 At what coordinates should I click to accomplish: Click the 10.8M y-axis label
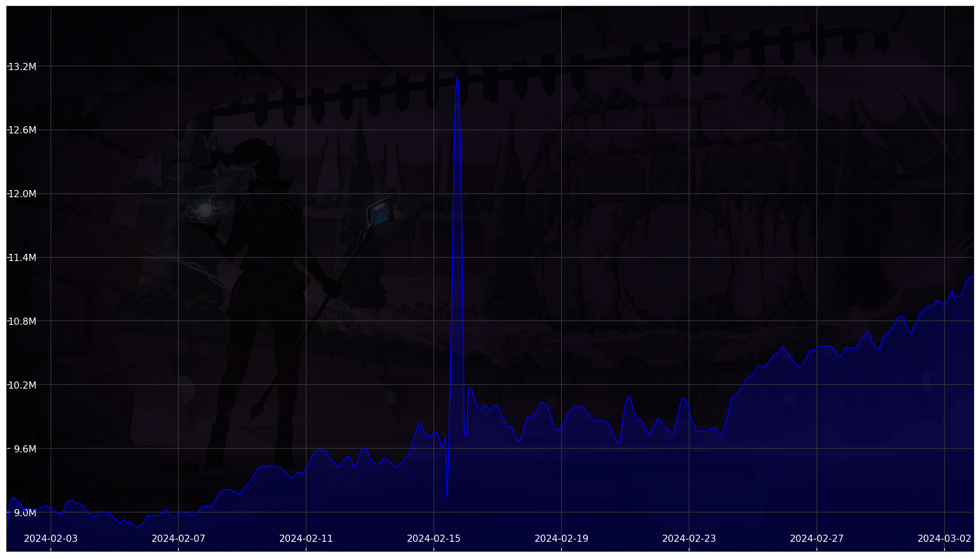pyautogui.click(x=22, y=322)
